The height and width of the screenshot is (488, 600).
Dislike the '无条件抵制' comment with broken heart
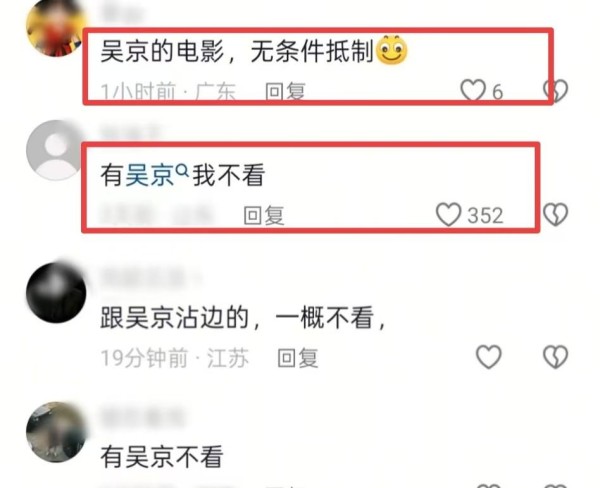pyautogui.click(x=556, y=91)
